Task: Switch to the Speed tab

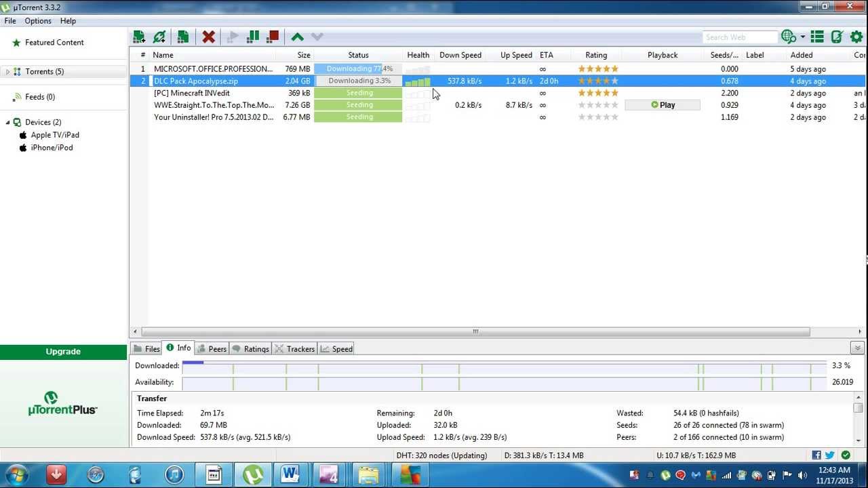Action: point(336,349)
